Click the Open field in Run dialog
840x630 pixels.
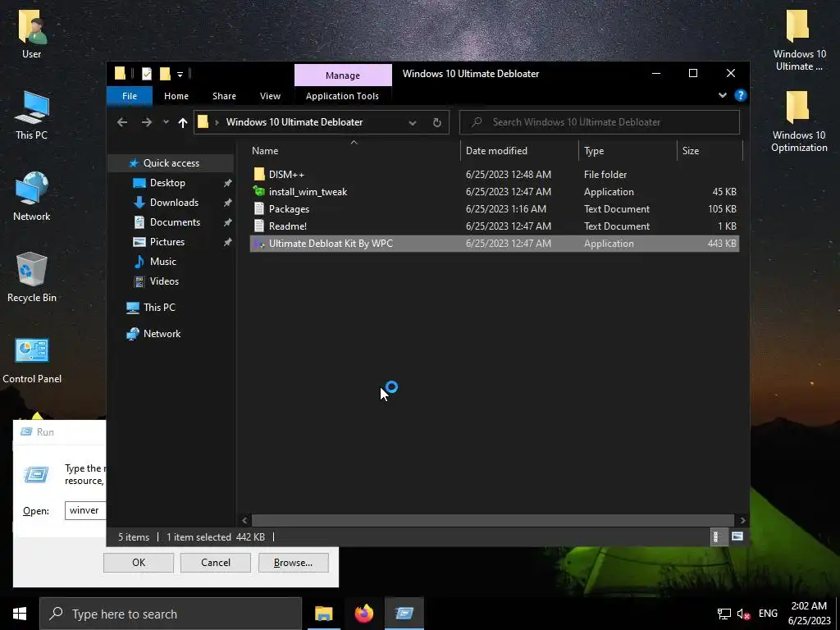coord(85,510)
